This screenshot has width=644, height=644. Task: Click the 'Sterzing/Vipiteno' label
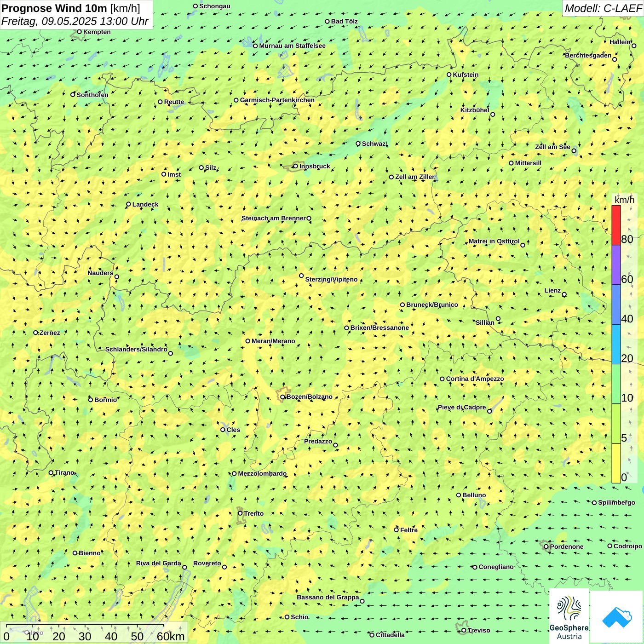tap(331, 279)
